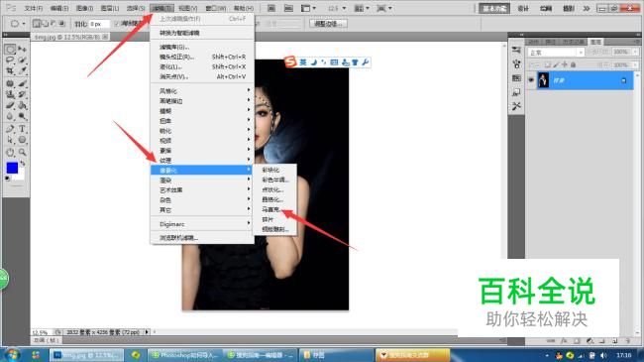The height and width of the screenshot is (362, 644).
Task: Select the Crop tool
Action: point(10,71)
